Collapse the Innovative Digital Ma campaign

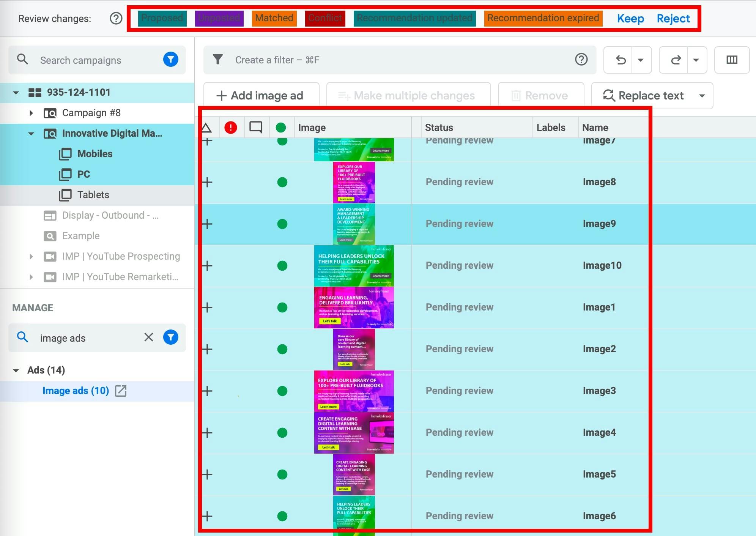(x=31, y=133)
